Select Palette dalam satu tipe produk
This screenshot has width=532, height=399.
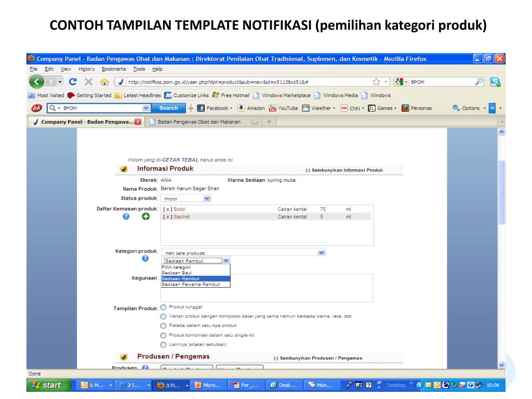[163, 326]
